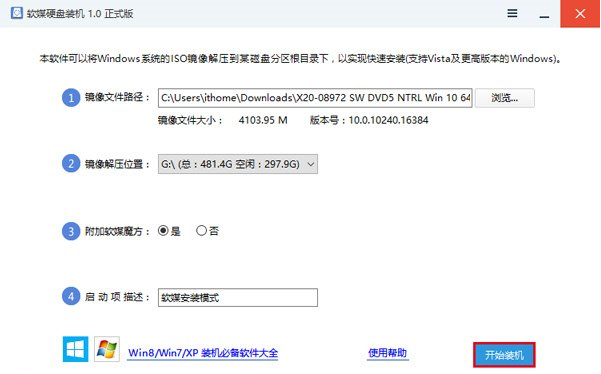The height and width of the screenshot is (374, 601).
Task: Click the title text 软媒硬盘装机 1.0 正式版
Action: tap(80, 14)
